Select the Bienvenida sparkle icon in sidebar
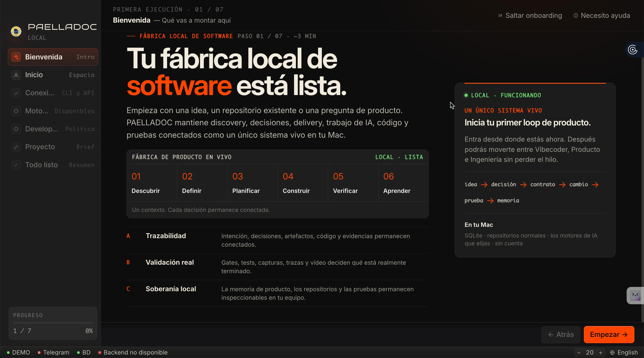Viewport: 644px width, 358px height. (16, 57)
